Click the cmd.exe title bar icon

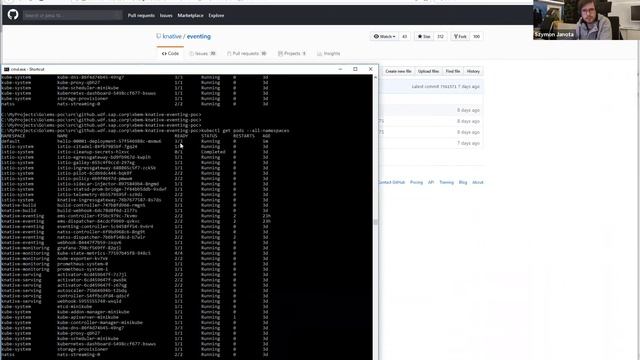[x=6, y=69]
